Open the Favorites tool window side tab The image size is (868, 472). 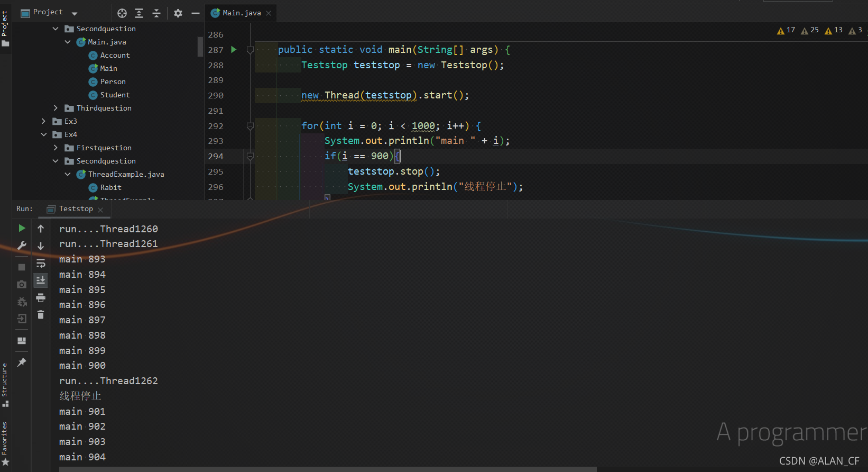coord(5,443)
